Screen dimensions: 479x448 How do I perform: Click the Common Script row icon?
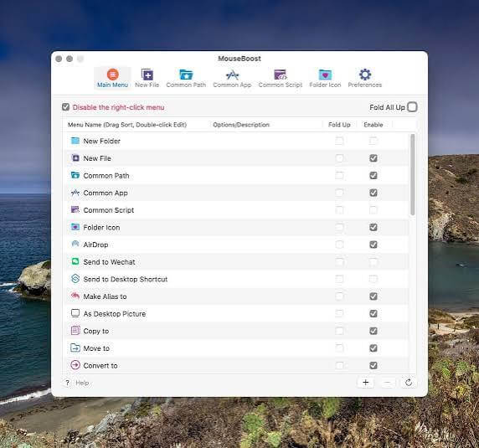75,210
